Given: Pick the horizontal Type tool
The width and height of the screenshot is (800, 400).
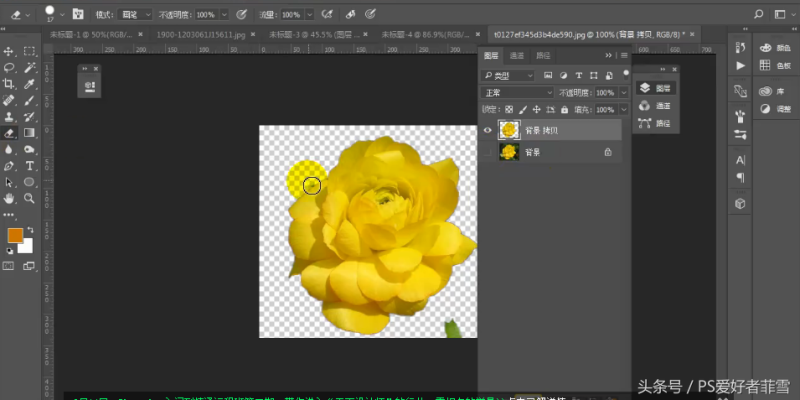Looking at the screenshot, I should pos(30,166).
